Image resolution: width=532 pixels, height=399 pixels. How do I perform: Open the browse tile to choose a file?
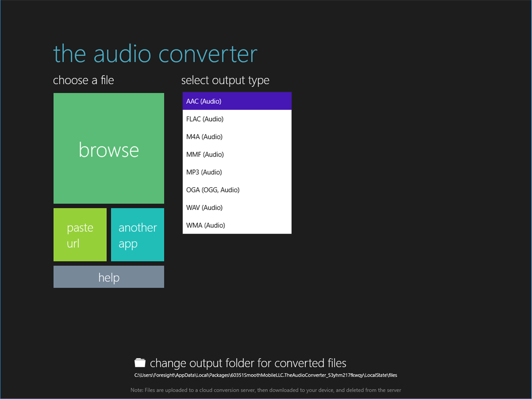point(109,148)
